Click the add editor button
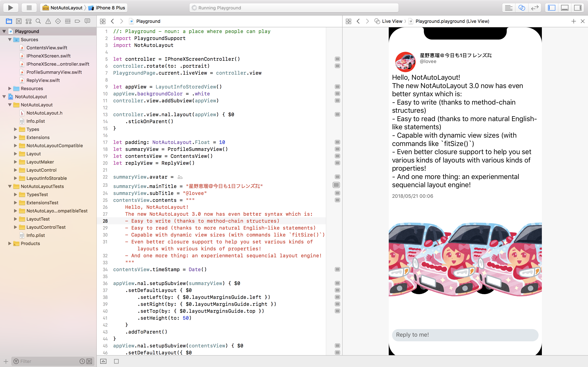 point(574,21)
